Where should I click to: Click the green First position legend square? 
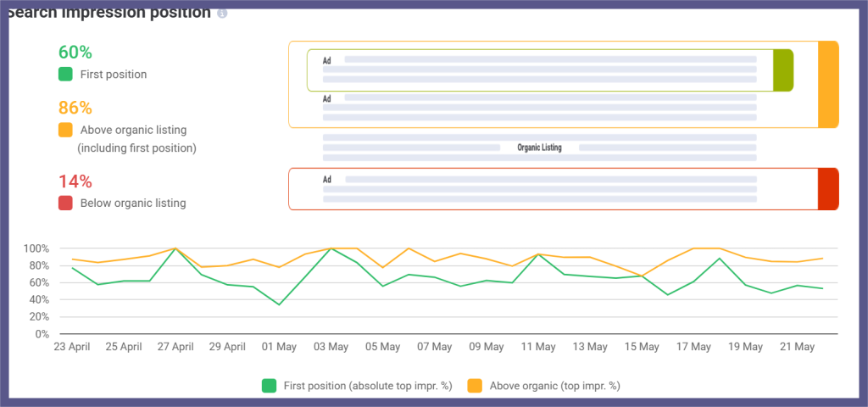point(65,74)
